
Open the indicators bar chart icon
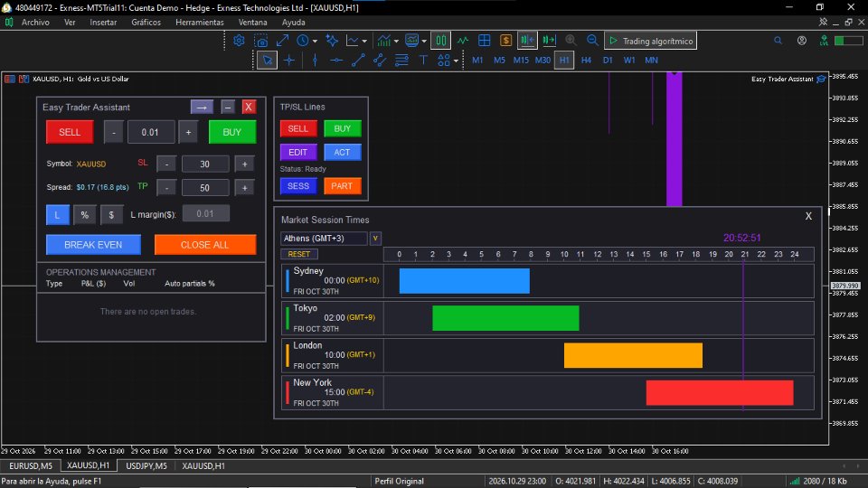pyautogui.click(x=383, y=41)
